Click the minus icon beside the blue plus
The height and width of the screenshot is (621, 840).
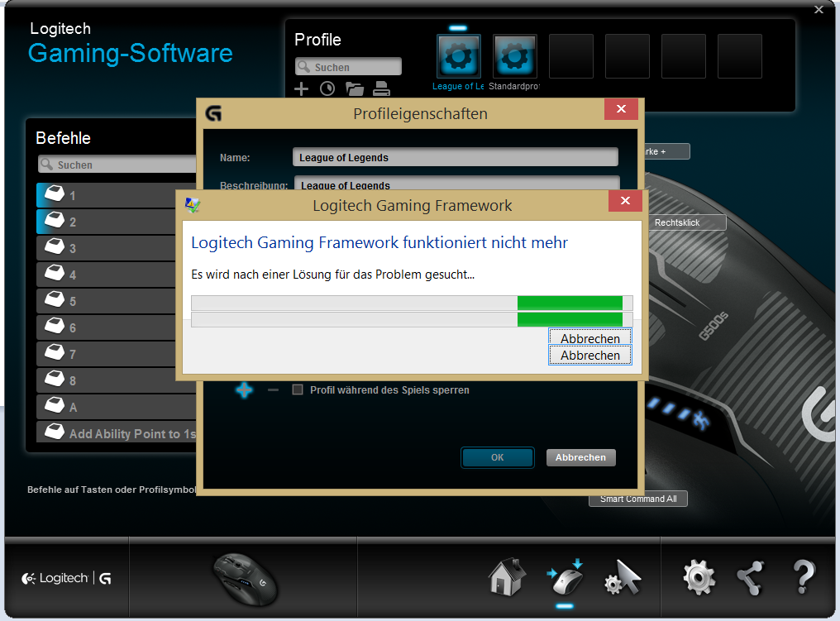pos(273,390)
